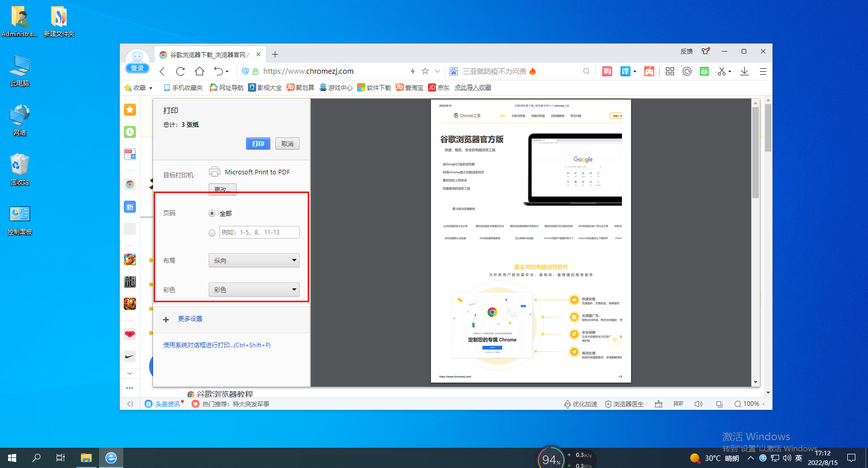Open the extensions grid icon
The height and width of the screenshot is (468, 868).
coord(670,71)
